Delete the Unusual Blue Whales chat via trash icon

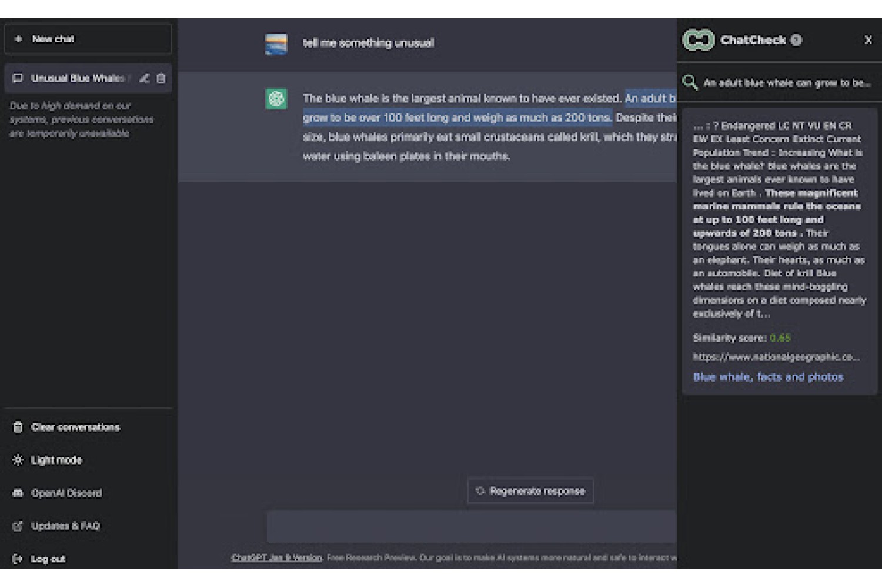(161, 78)
